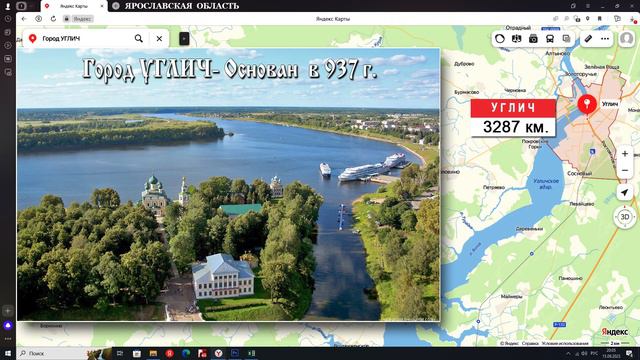The height and width of the screenshot is (360, 640).
Task: Show public transport with the bus icon
Action: [x=550, y=39]
